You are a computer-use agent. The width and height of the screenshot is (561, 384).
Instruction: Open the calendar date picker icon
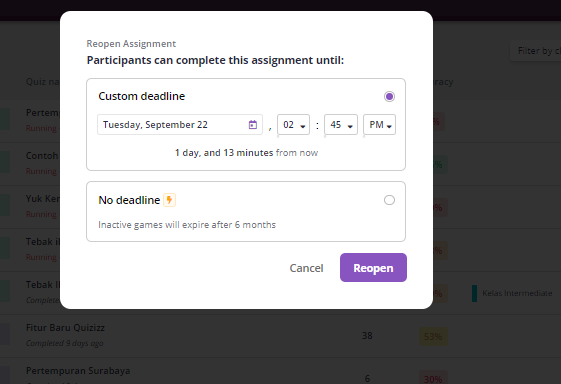253,125
